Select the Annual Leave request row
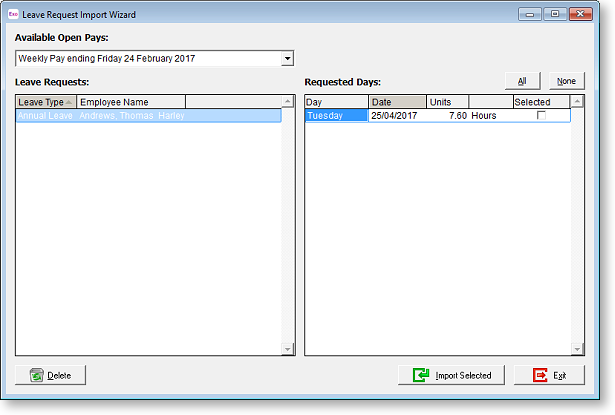Screen dimensions: 615x415 tap(148, 116)
